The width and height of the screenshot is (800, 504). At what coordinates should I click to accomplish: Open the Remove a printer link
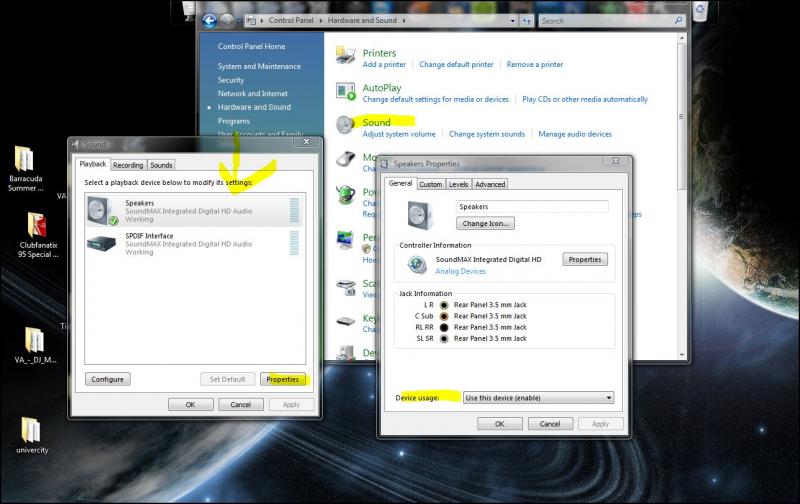coord(535,64)
